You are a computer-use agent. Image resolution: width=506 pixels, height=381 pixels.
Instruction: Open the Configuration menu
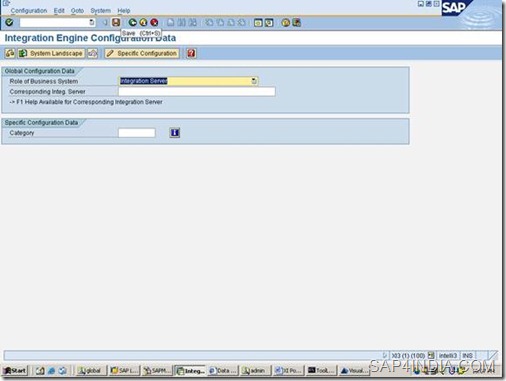click(29, 11)
